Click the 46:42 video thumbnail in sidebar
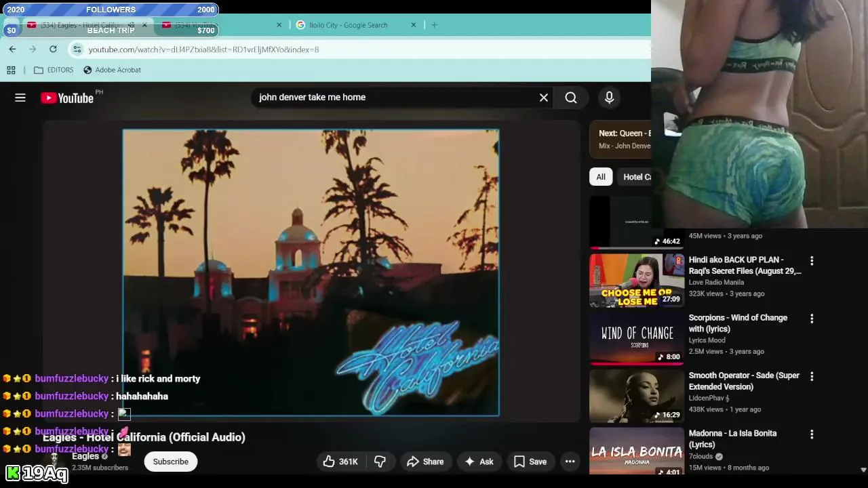This screenshot has width=868, height=488. 637,222
